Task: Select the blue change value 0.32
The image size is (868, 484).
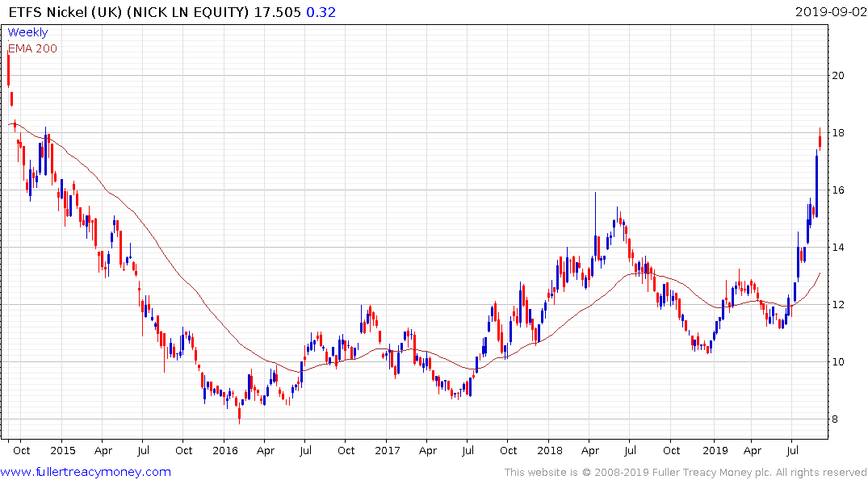Action: tap(321, 12)
